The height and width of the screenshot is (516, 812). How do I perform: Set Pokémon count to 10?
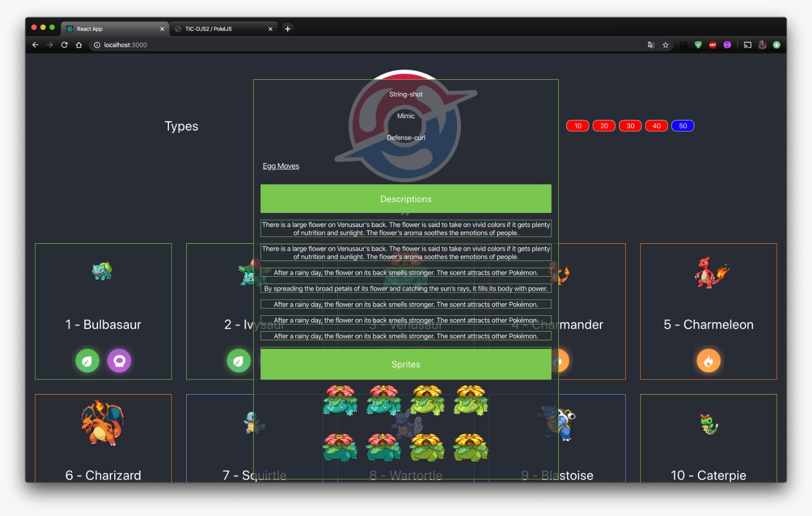click(578, 126)
